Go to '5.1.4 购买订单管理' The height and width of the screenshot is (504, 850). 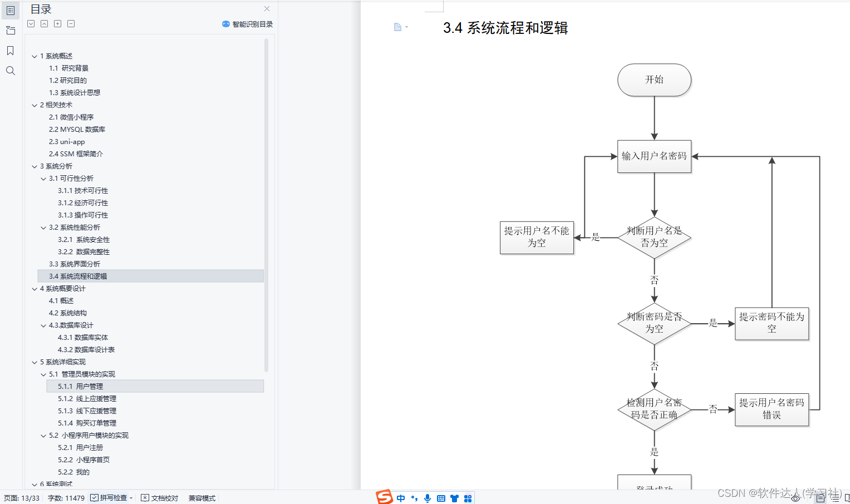pyautogui.click(x=87, y=423)
